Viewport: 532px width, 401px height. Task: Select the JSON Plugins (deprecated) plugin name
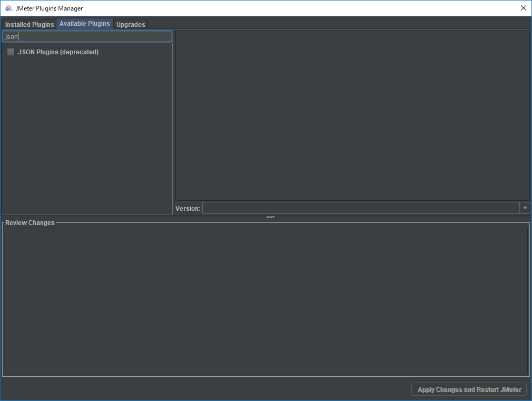(58, 52)
